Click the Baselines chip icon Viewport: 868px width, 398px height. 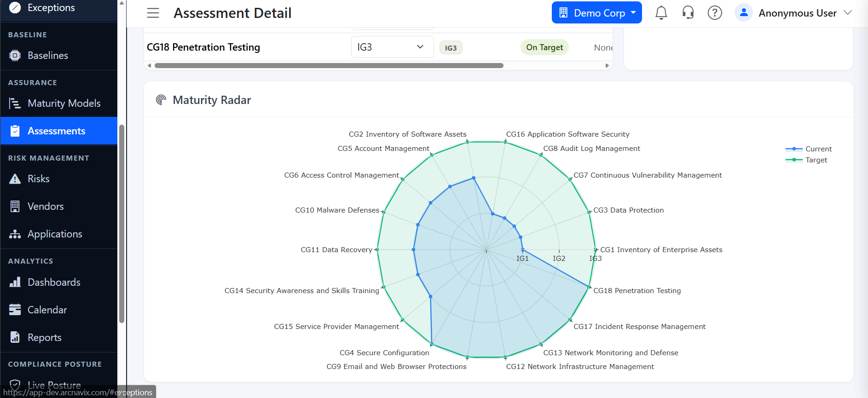tap(15, 56)
